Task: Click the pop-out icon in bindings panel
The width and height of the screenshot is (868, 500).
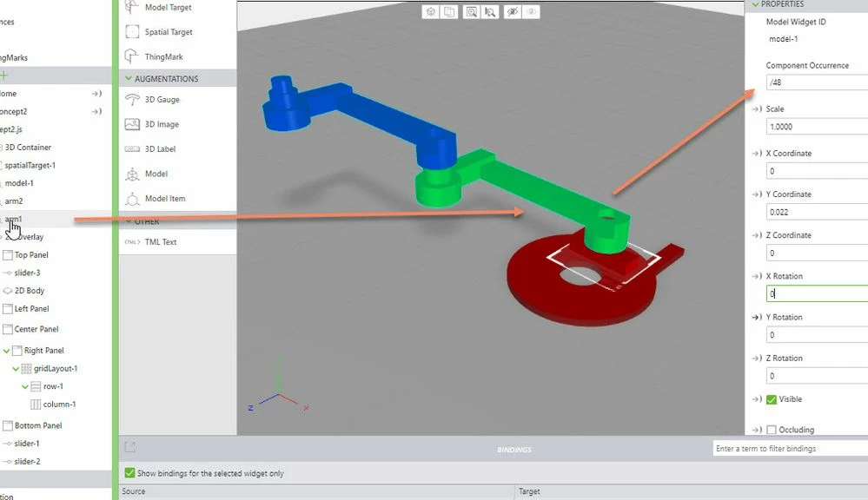Action: click(130, 447)
